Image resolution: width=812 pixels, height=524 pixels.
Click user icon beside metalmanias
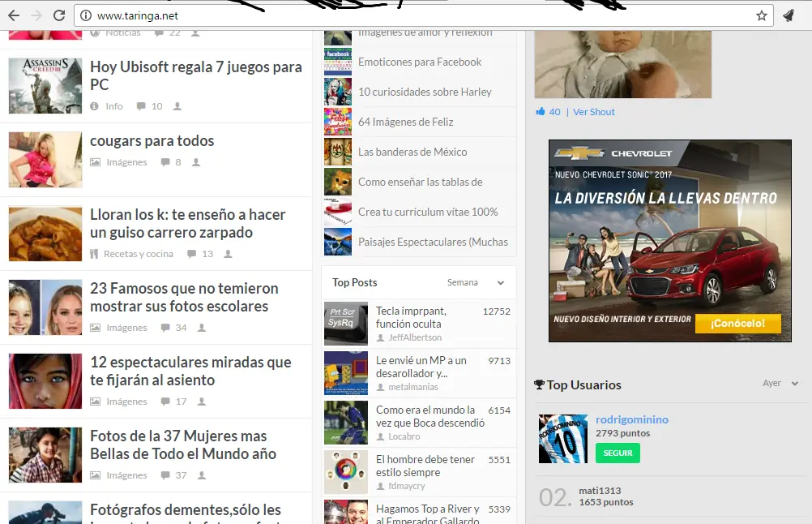point(381,387)
